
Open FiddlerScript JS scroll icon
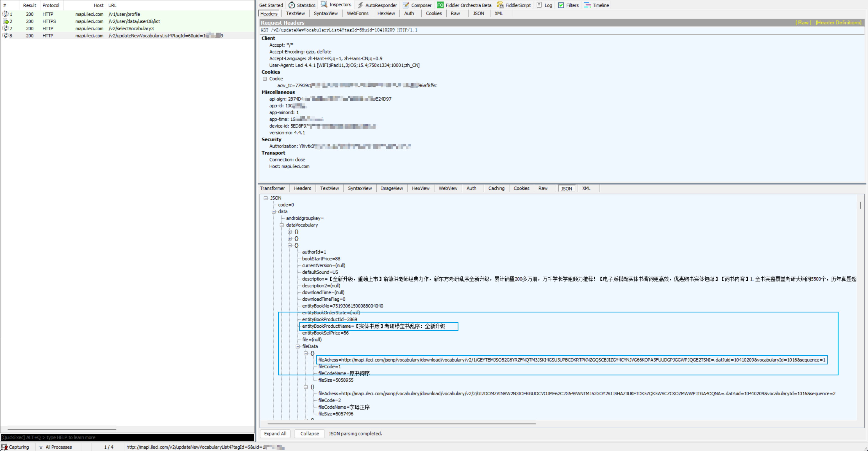click(x=500, y=5)
